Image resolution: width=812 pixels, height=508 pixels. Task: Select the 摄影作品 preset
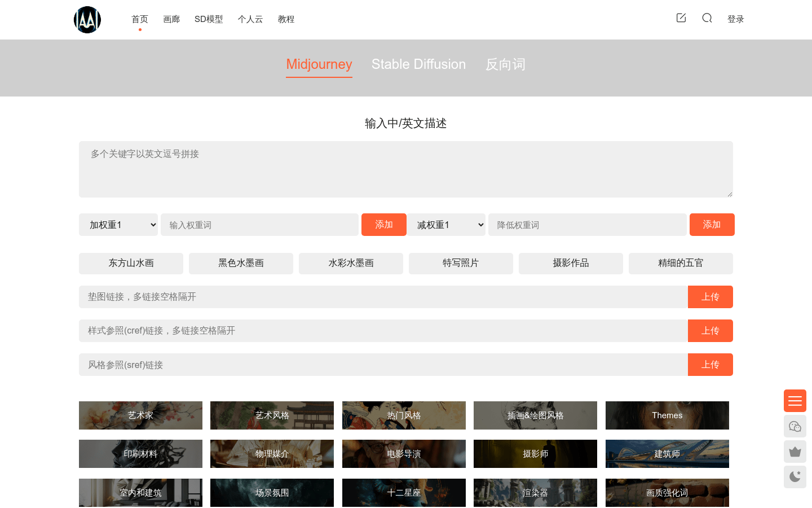coord(571,264)
